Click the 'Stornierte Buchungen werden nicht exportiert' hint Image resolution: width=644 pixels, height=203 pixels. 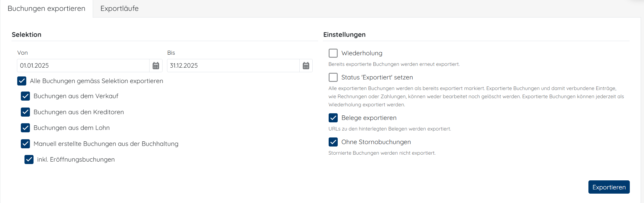pos(382,153)
